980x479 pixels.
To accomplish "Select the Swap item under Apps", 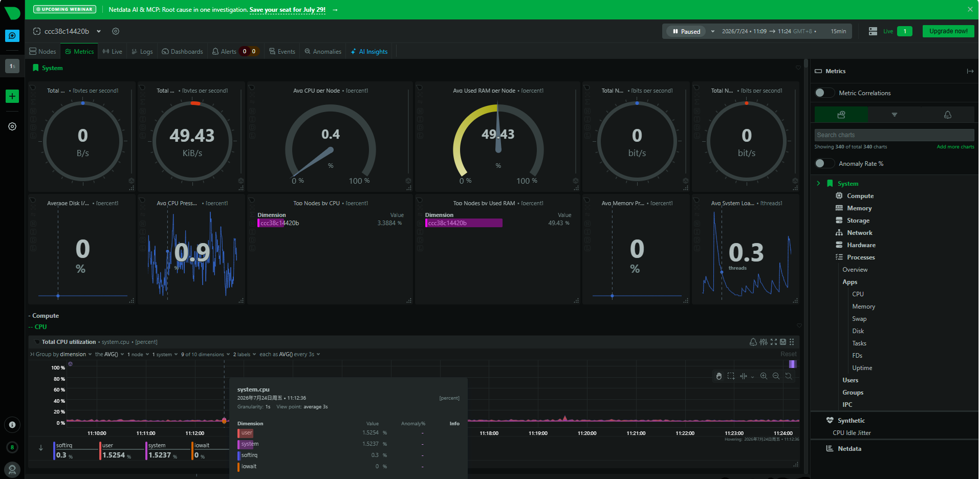I will [859, 319].
